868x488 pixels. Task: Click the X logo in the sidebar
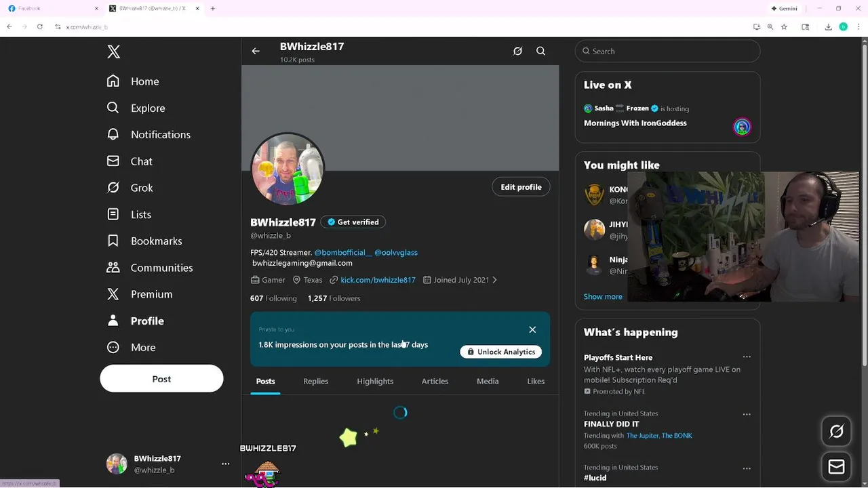pos(113,52)
